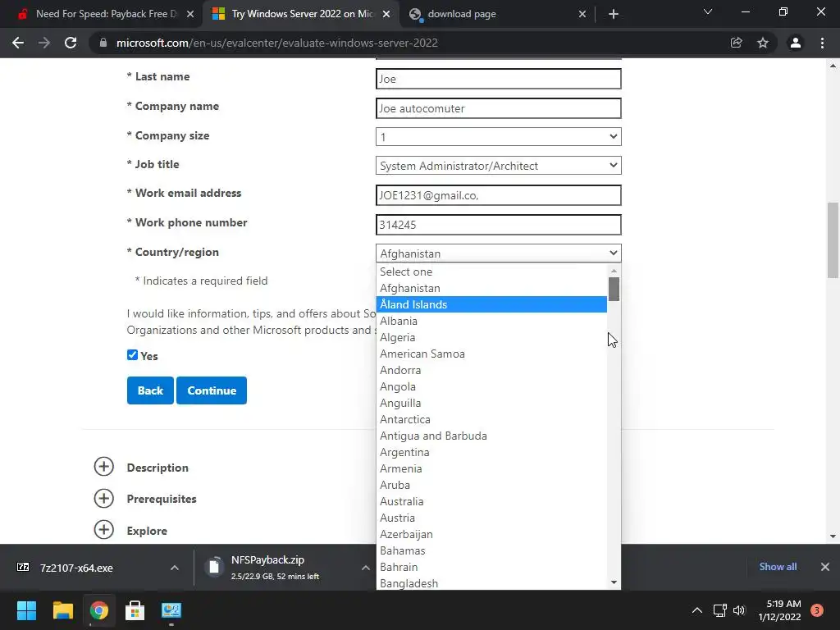
Task: Select Åland Islands from the list
Action: pyautogui.click(x=491, y=304)
